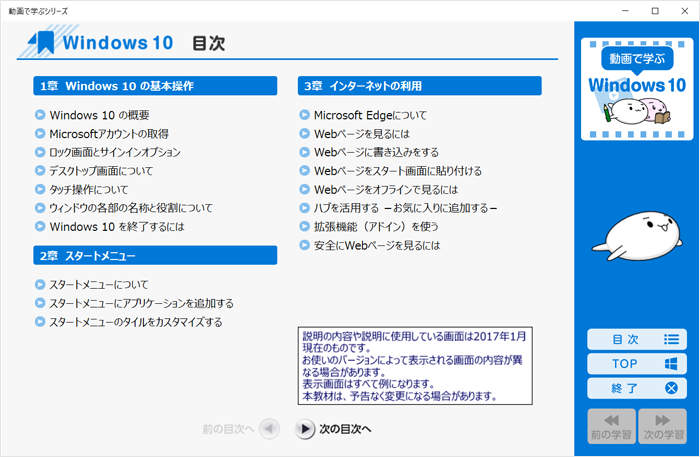Click bullet icon beside 'スタートメニューについて'

tap(40, 285)
